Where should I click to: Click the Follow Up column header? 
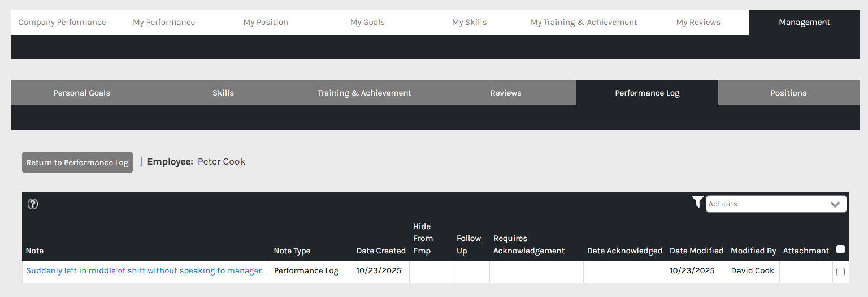(x=468, y=244)
